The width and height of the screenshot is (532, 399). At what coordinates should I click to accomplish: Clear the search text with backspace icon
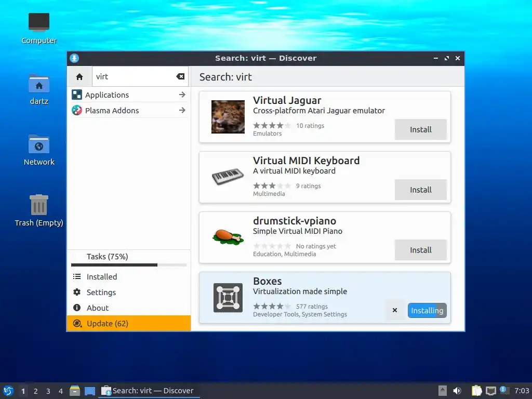click(180, 77)
